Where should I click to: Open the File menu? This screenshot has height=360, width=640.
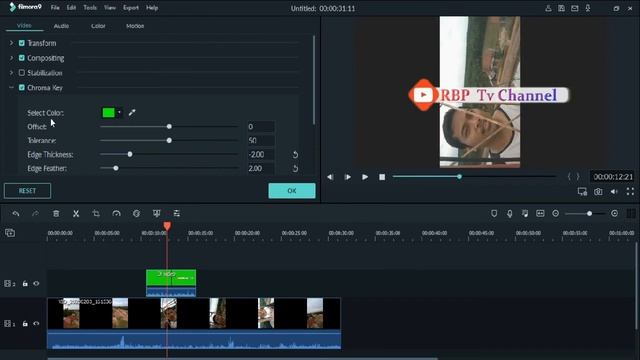55,8
